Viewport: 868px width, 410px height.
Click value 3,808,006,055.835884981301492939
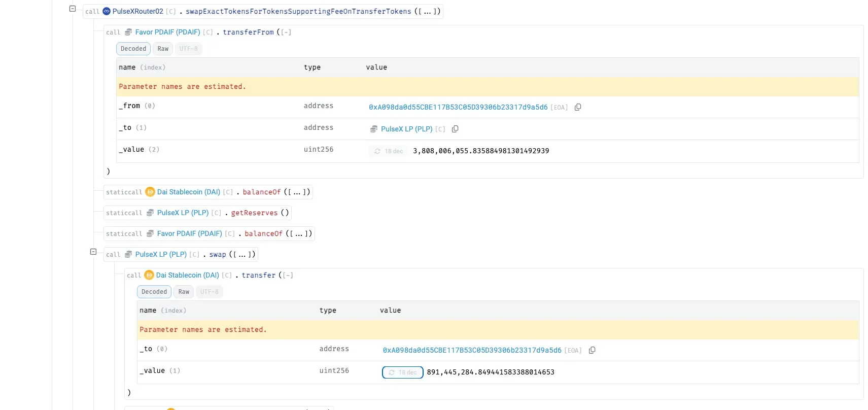(481, 151)
